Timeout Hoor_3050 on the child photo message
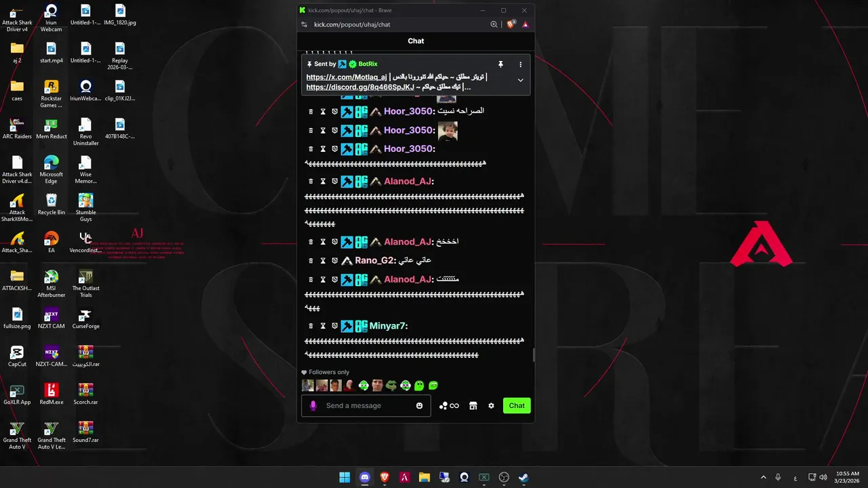 tap(323, 130)
